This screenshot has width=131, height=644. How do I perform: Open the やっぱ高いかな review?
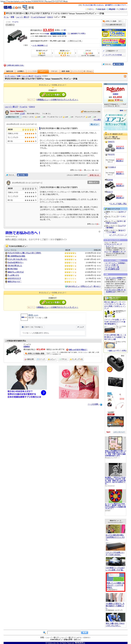coord(13,275)
